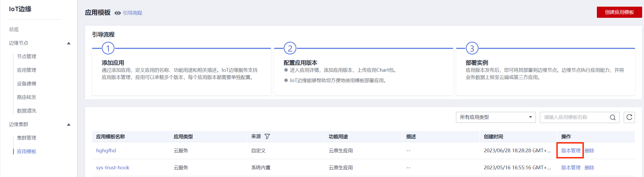The image size is (644, 177).
Task: Click the 2023/05/16 creation time cell
Action: [x=517, y=167]
